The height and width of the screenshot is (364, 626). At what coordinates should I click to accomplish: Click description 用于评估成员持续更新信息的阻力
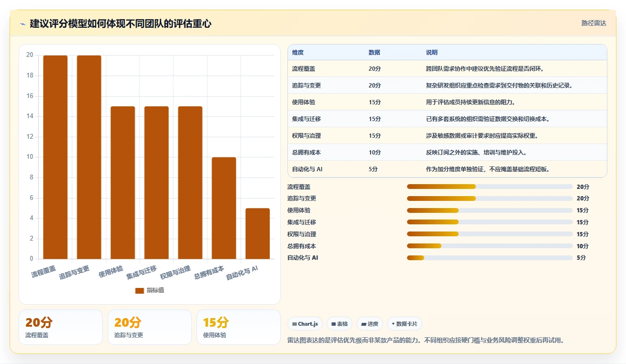[x=471, y=102]
